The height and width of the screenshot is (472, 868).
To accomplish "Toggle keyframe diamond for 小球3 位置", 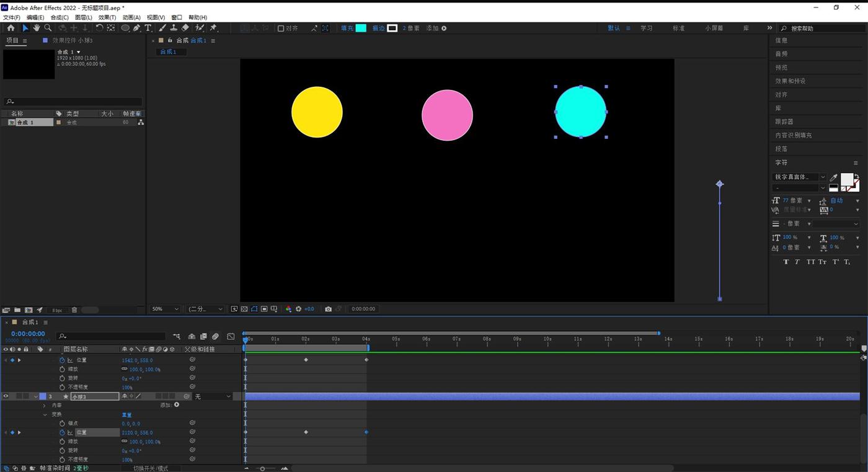I will (x=12, y=432).
